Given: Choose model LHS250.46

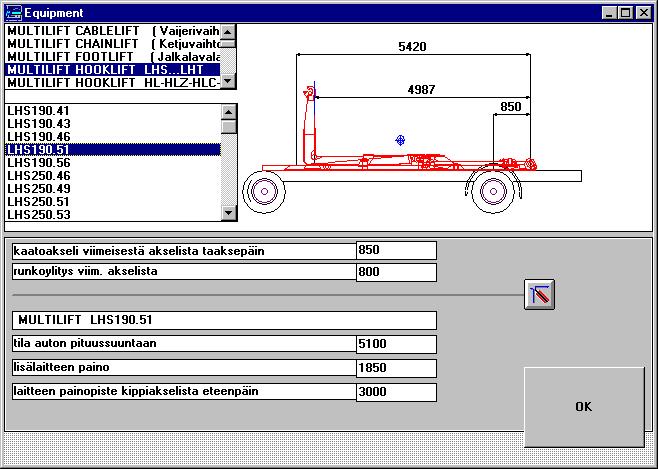Looking at the screenshot, I should (112, 176).
